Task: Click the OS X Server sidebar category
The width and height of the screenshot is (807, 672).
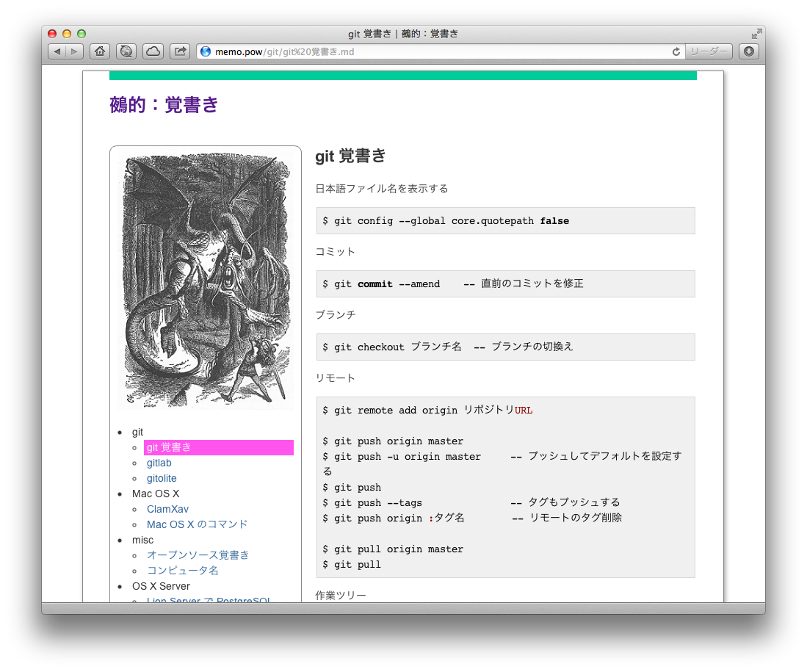Action: point(161,586)
